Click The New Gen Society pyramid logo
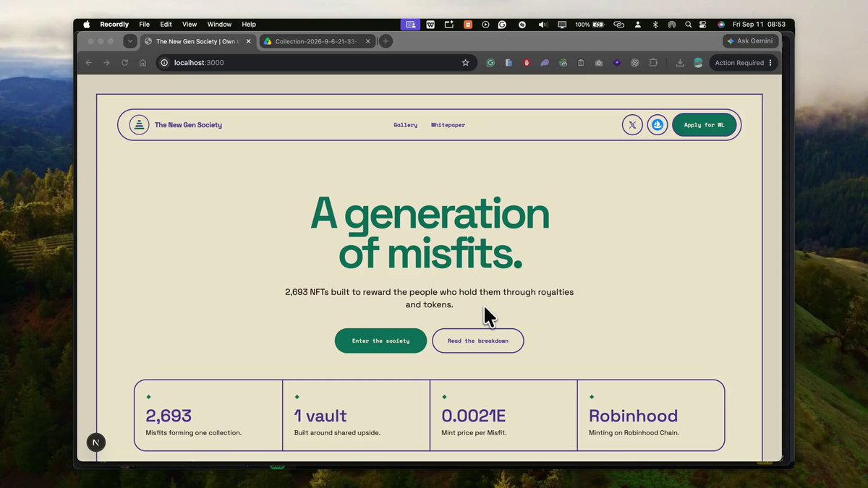Viewport: 868px width, 488px height. click(x=139, y=125)
